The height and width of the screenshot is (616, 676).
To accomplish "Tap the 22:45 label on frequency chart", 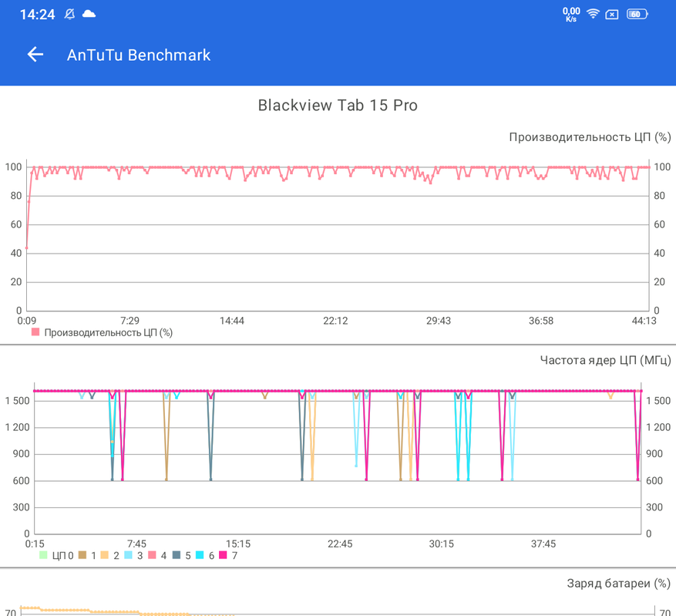I will [x=340, y=544].
